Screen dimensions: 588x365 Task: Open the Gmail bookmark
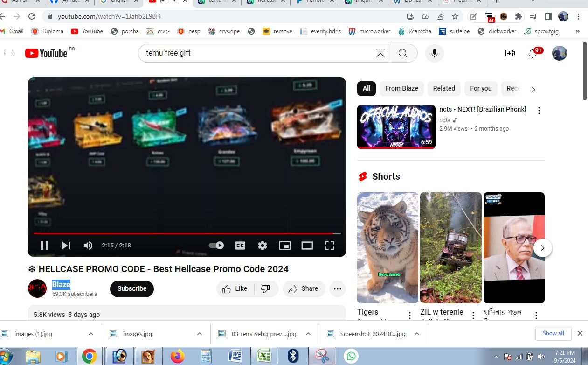pos(12,31)
